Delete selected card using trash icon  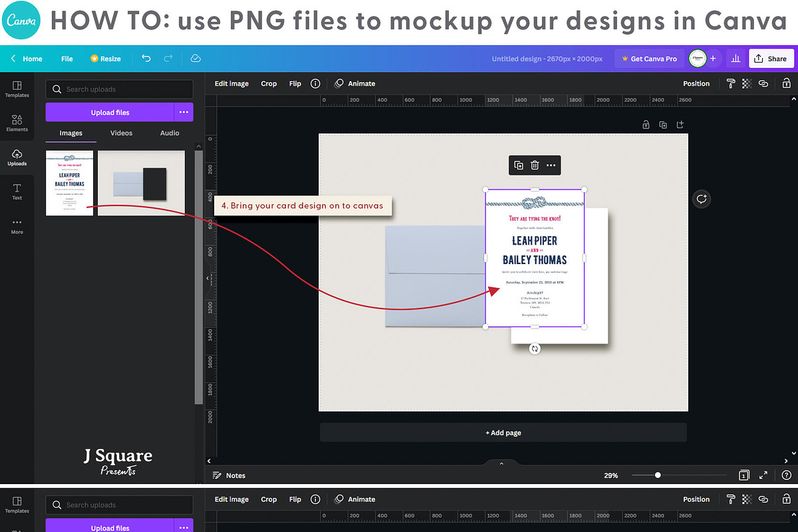(535, 165)
